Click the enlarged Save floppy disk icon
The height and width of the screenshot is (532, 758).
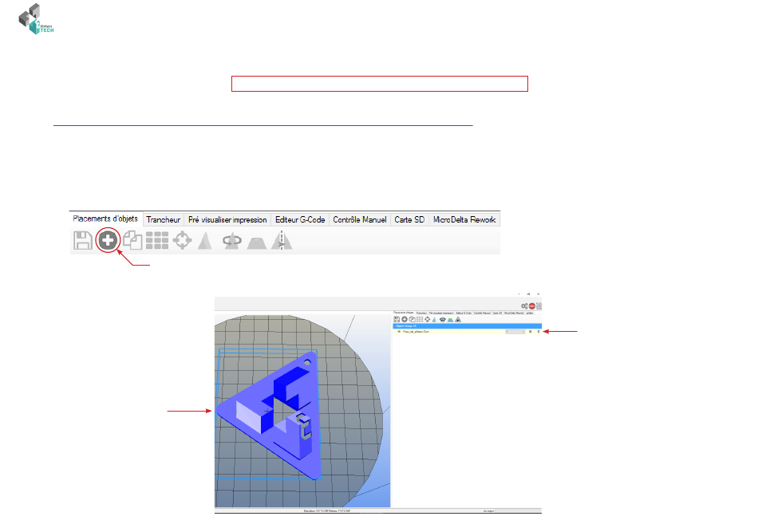point(83,240)
